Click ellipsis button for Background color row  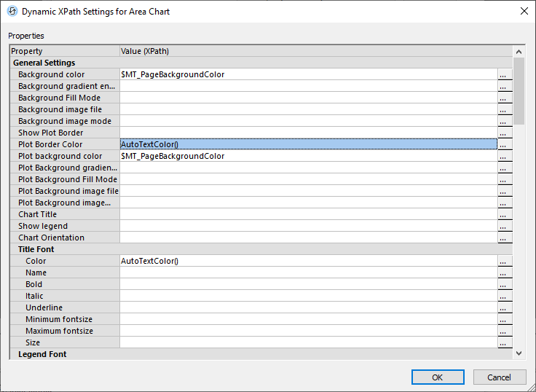pyautogui.click(x=505, y=74)
